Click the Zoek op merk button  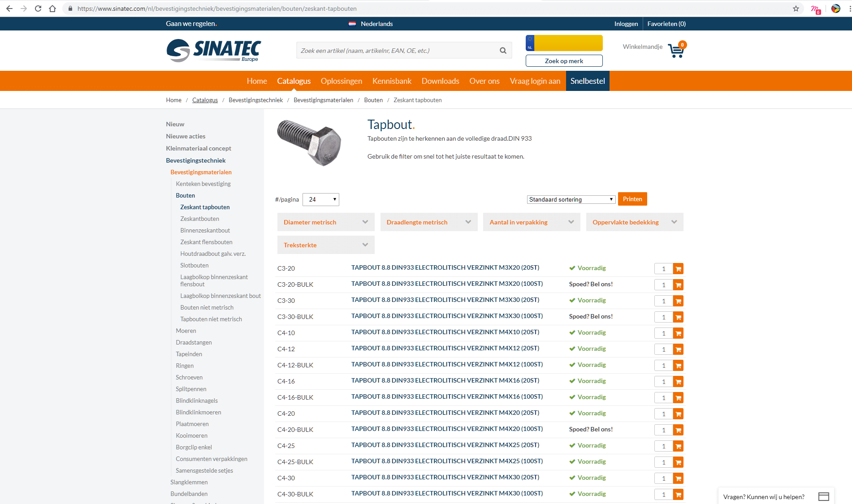coord(564,61)
